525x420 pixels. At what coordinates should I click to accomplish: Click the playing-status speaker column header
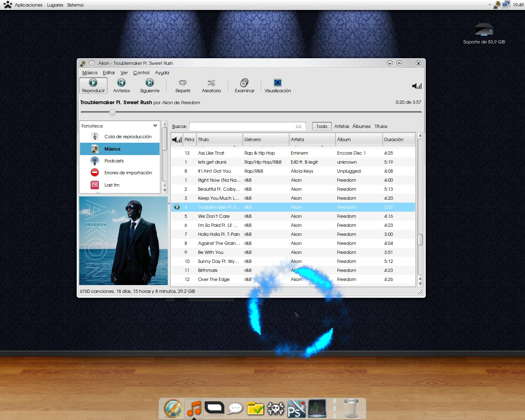tap(177, 139)
